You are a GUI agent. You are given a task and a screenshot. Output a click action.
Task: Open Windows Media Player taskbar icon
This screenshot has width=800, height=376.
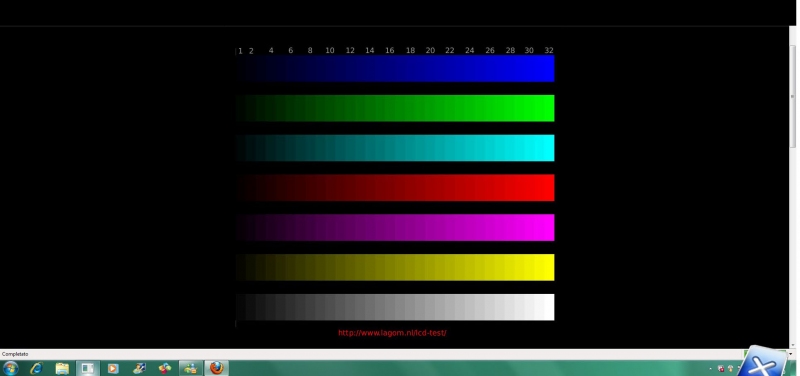point(113,368)
